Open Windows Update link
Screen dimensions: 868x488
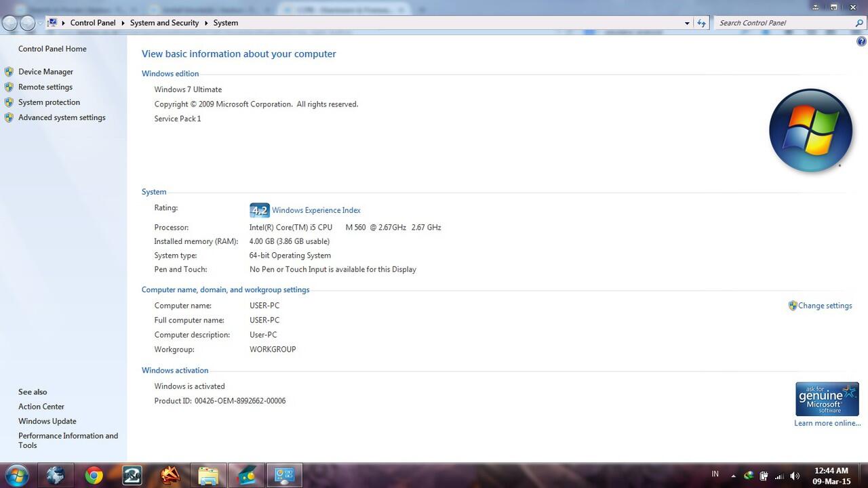(47, 421)
